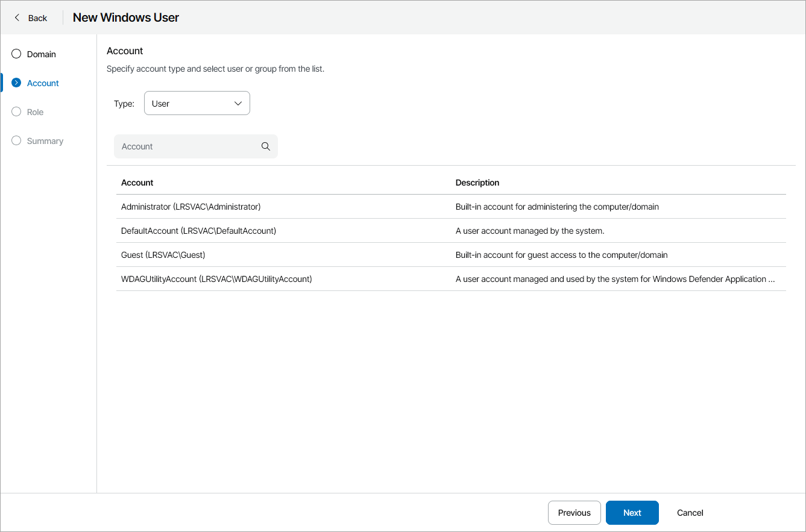Jump to the Summary wizard step
The height and width of the screenshot is (532, 806).
pos(45,141)
